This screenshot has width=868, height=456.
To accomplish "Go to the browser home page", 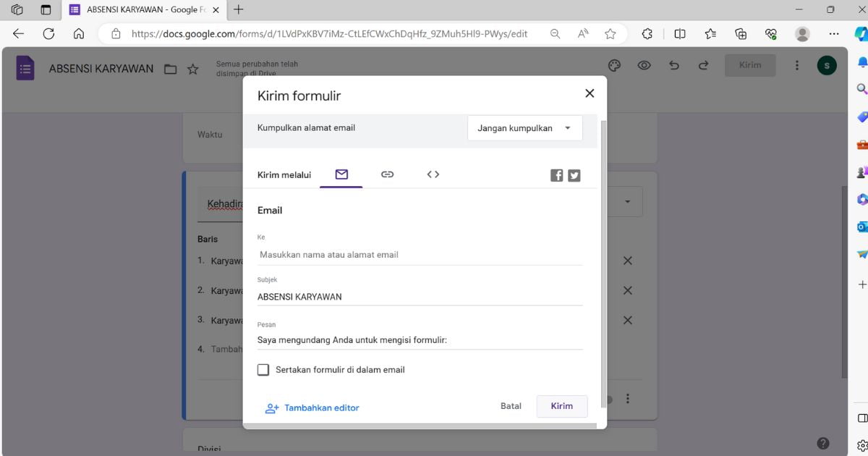I will 79,33.
